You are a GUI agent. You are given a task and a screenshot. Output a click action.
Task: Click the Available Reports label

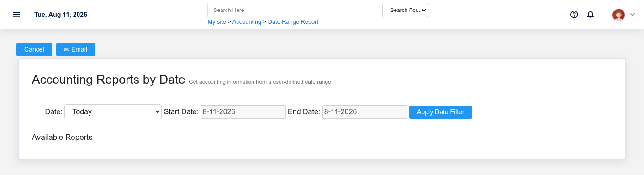coord(62,137)
